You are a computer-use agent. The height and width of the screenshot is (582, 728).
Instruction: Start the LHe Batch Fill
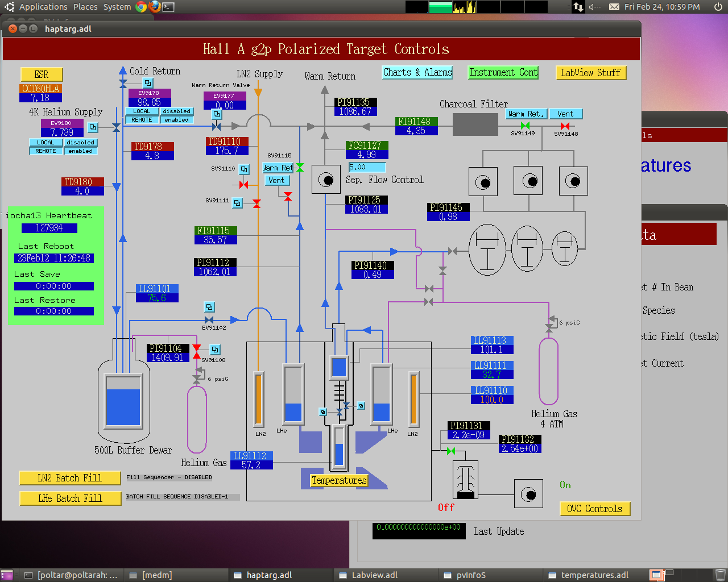[70, 498]
